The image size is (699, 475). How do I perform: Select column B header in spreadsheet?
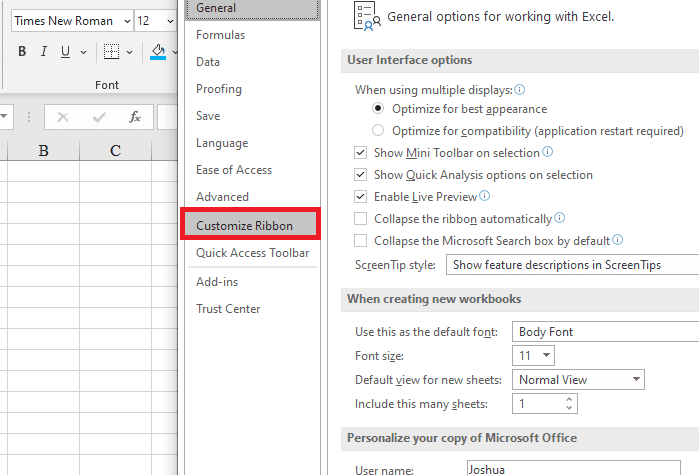pyautogui.click(x=44, y=151)
